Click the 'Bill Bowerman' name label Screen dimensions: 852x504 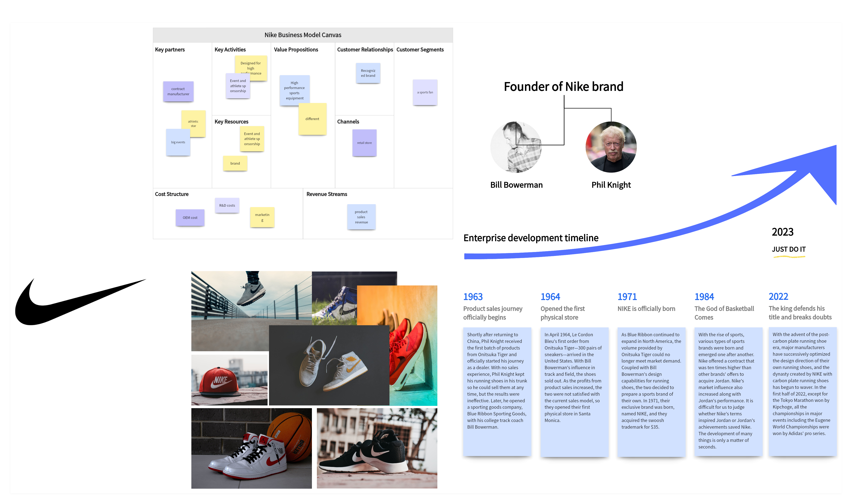coord(516,185)
